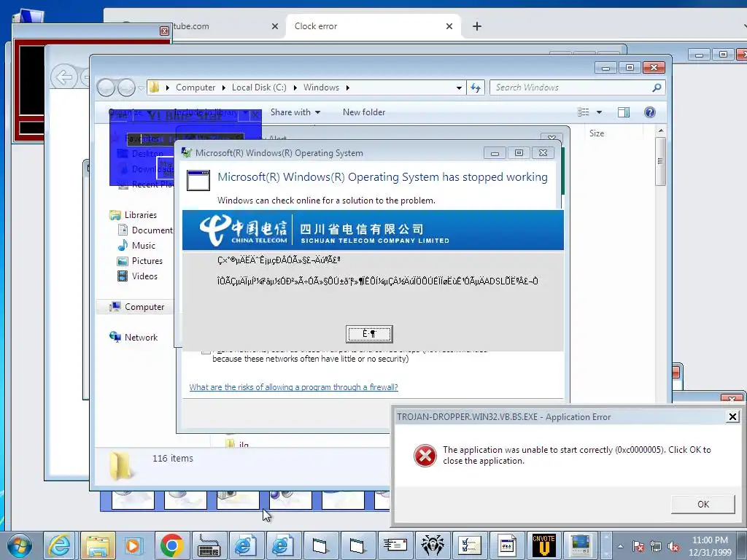The width and height of the screenshot is (747, 560).
Task: Open Pictures library in navigation pane
Action: (x=147, y=260)
